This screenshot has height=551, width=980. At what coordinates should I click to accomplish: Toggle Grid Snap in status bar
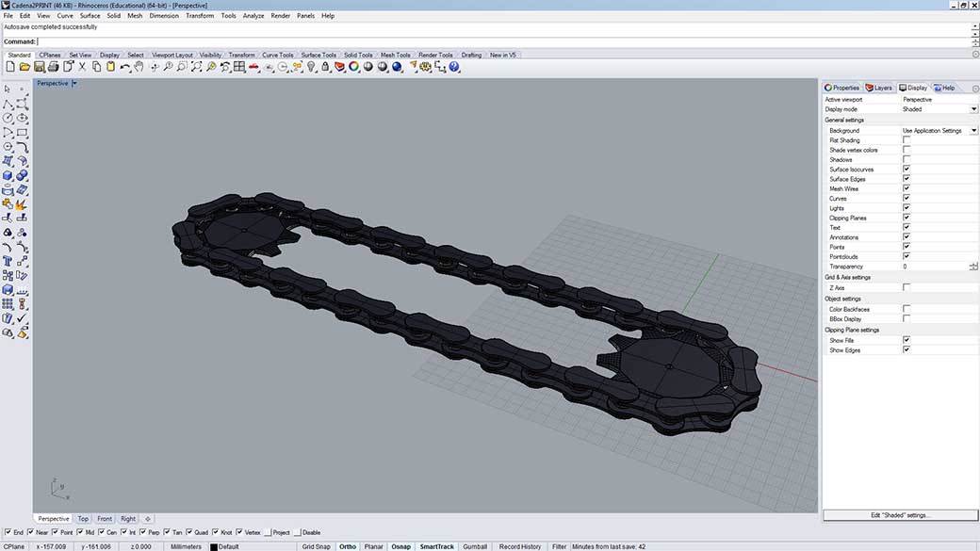pyautogui.click(x=316, y=546)
